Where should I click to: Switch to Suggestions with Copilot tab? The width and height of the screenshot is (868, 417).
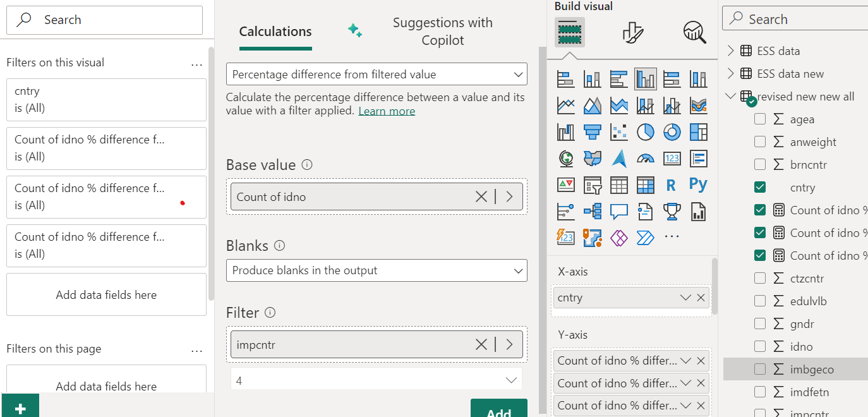pyautogui.click(x=442, y=32)
